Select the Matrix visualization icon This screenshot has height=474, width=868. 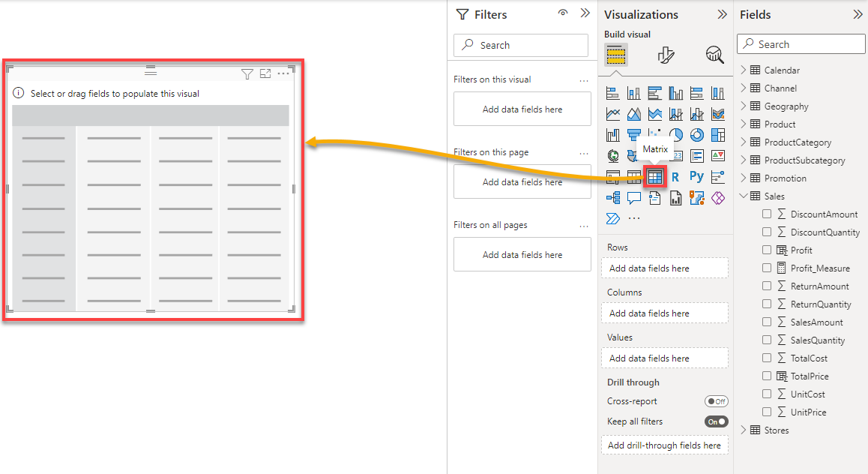coord(655,177)
